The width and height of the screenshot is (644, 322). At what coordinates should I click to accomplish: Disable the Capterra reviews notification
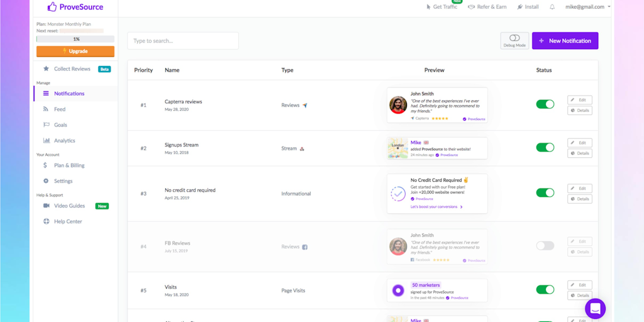(545, 104)
